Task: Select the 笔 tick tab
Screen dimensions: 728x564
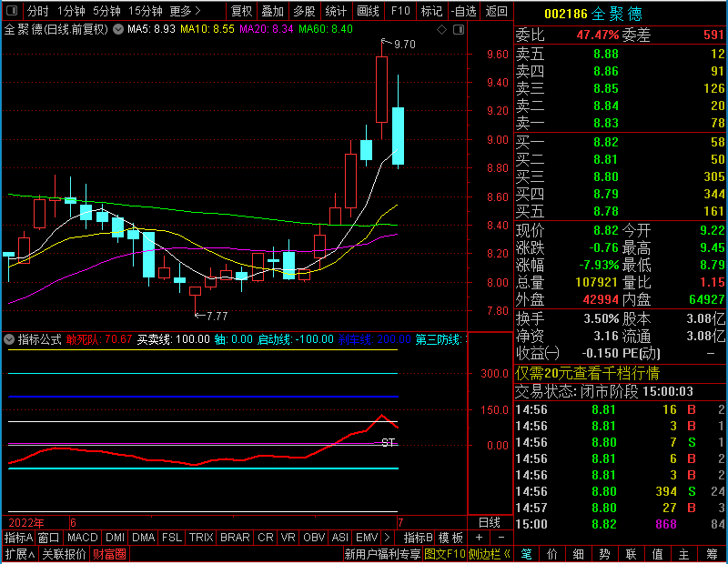Action: [x=527, y=554]
